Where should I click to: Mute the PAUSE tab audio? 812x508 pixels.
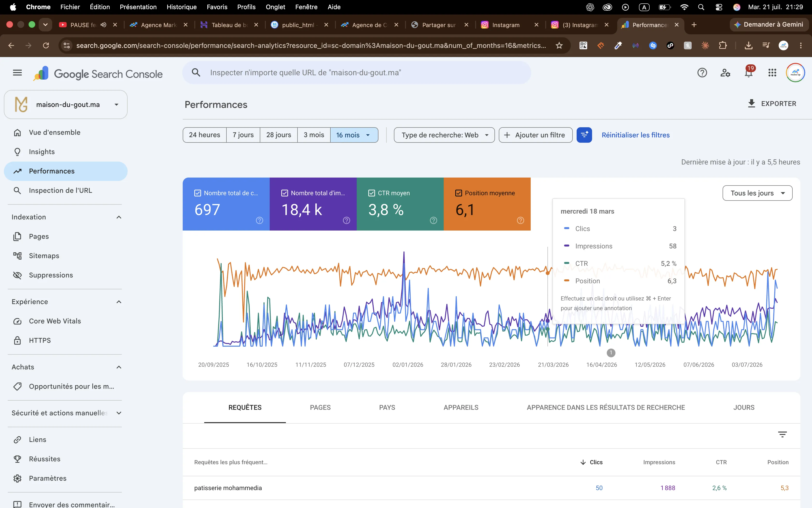tap(104, 25)
